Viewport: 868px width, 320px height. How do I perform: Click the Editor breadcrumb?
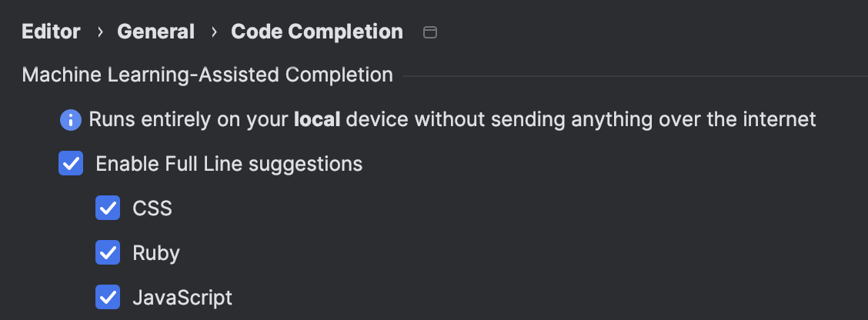pyautogui.click(x=51, y=32)
